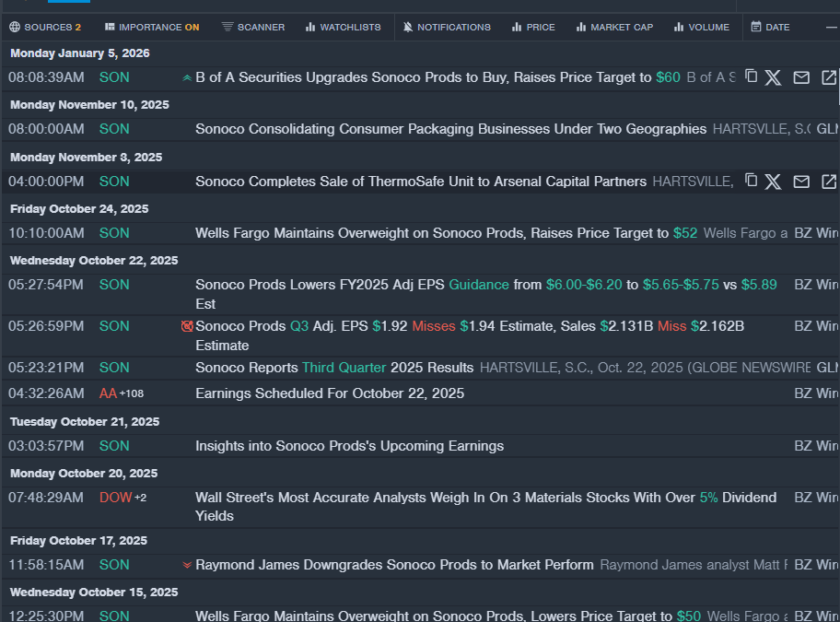Open B of A upgrade story externally
The width and height of the screenshot is (840, 622).
(829, 77)
